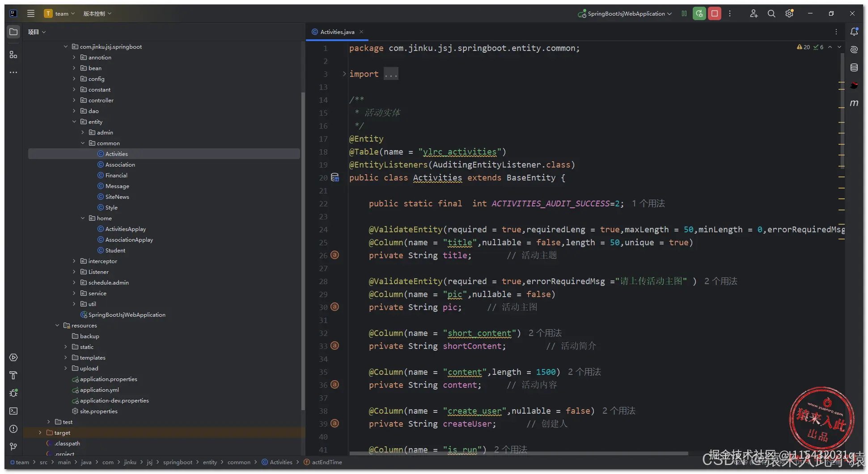
Task: Click the 'entity' breadcrumb
Action: 210,462
